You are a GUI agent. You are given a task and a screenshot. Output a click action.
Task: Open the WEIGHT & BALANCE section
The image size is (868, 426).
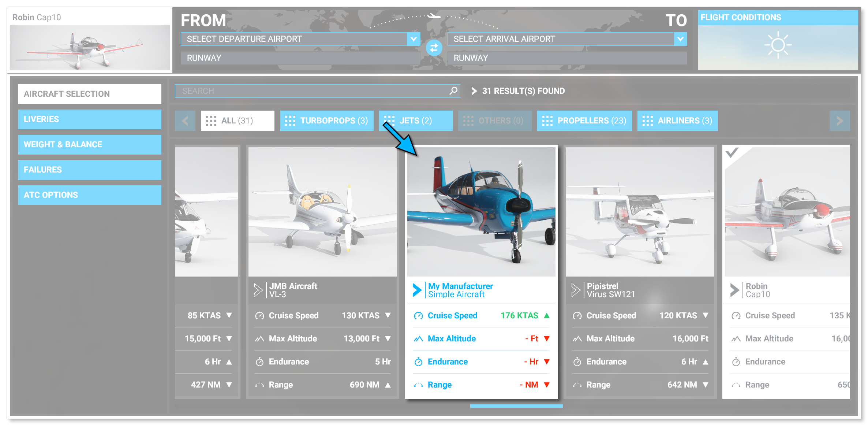pyautogui.click(x=89, y=144)
